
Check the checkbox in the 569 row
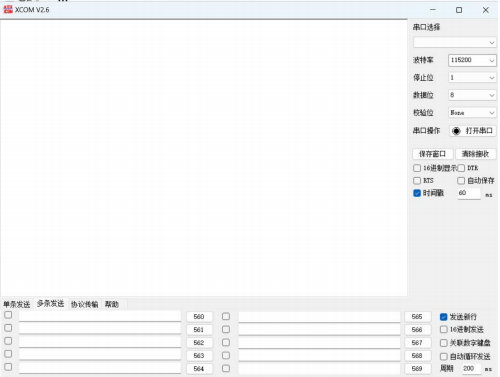pyautogui.click(x=226, y=368)
